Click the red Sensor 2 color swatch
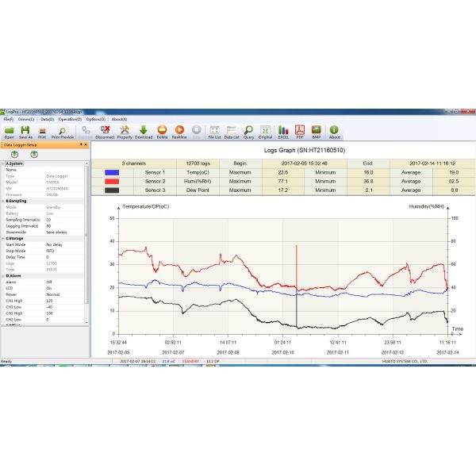Viewport: 476px width, 476px height. click(x=112, y=181)
